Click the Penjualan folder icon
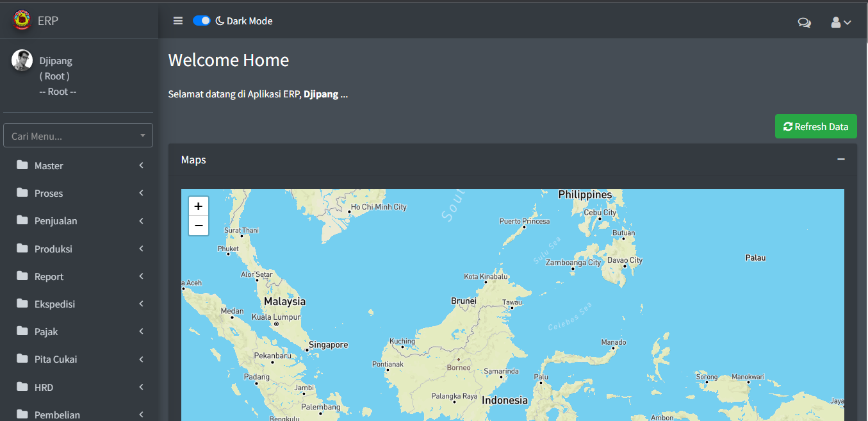Viewport: 868px width, 421px height. coord(22,220)
